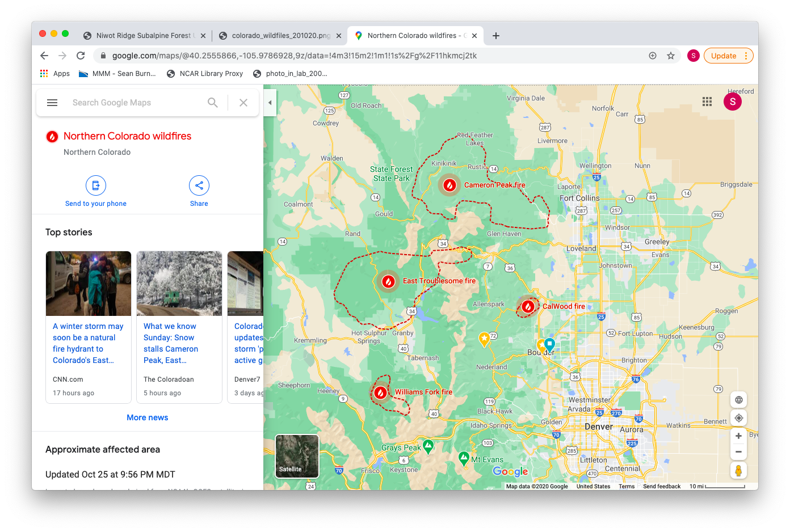Screen dimensions: 790x532
Task: Click the East Troublesome fire marker
Action: click(388, 281)
